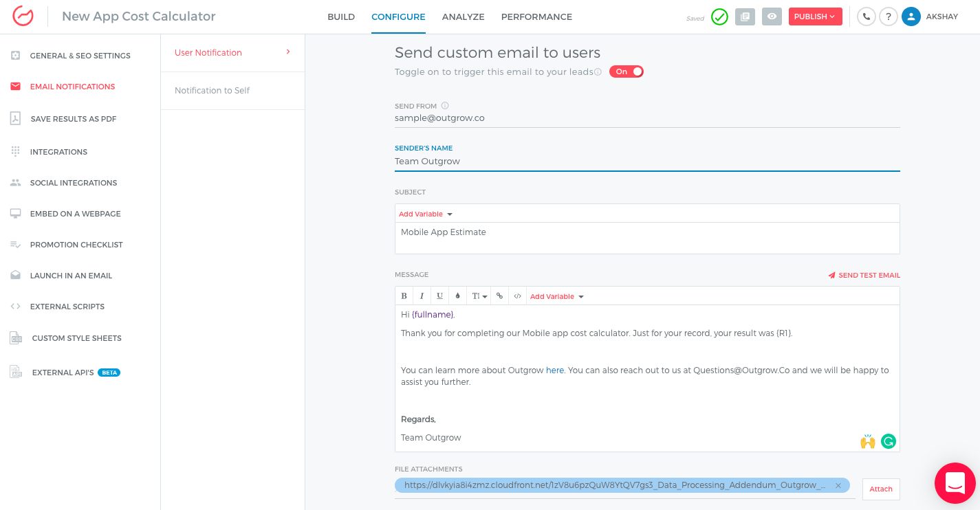Click Custom Style Sheets CSS icon
Viewport: 980px width, 510px height.
[16, 338]
